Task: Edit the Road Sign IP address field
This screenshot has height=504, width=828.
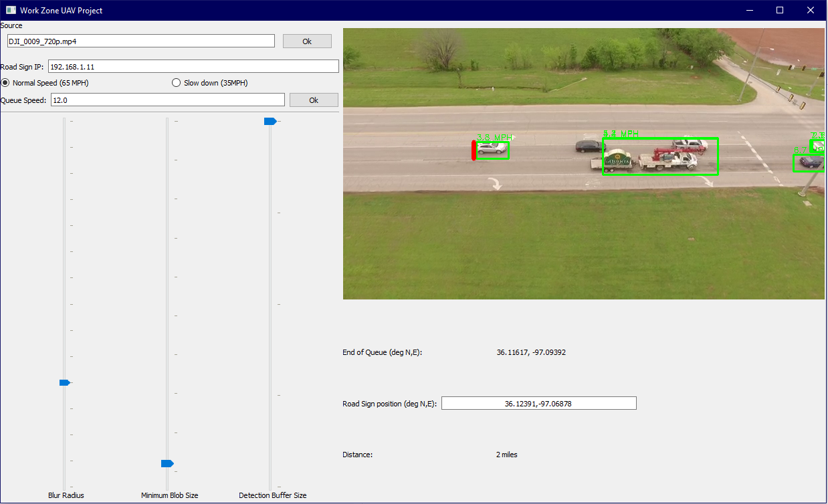Action: click(x=194, y=67)
